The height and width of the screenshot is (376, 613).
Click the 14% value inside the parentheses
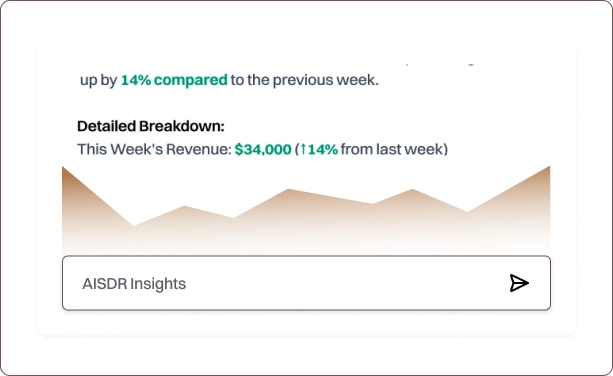click(323, 149)
